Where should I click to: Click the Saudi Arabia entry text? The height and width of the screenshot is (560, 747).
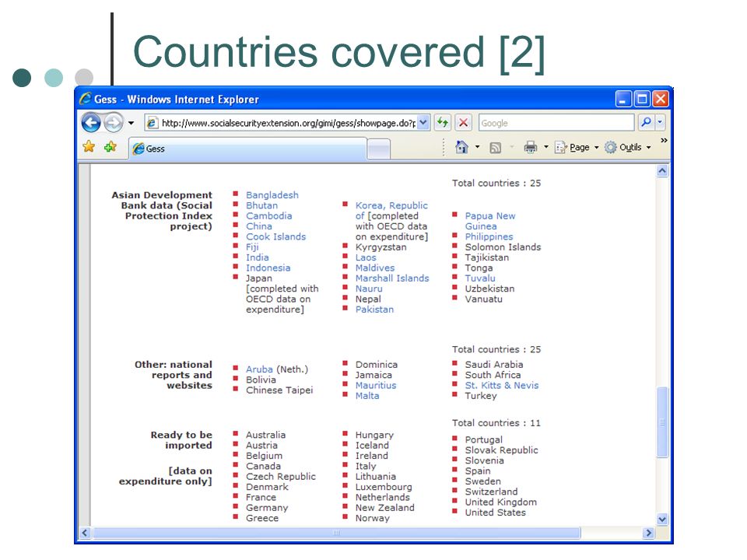point(494,365)
